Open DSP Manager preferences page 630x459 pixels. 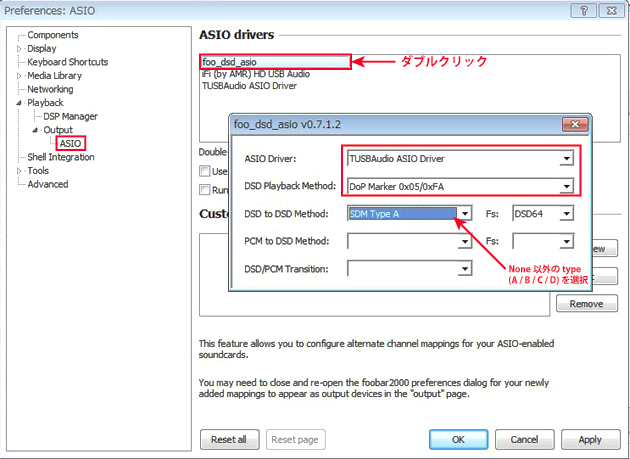point(70,116)
